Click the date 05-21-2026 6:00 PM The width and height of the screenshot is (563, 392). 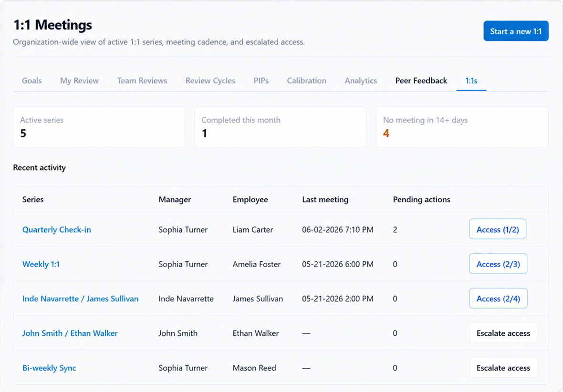click(x=337, y=264)
